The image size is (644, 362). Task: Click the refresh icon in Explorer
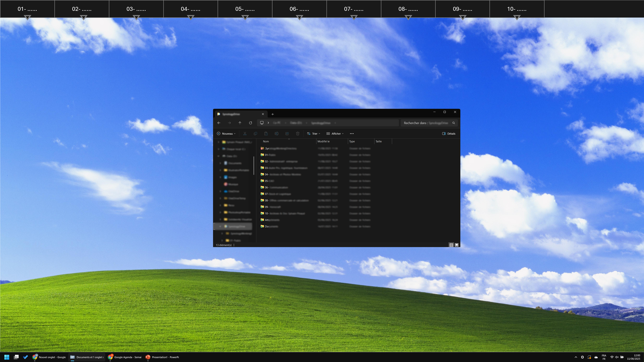click(250, 123)
